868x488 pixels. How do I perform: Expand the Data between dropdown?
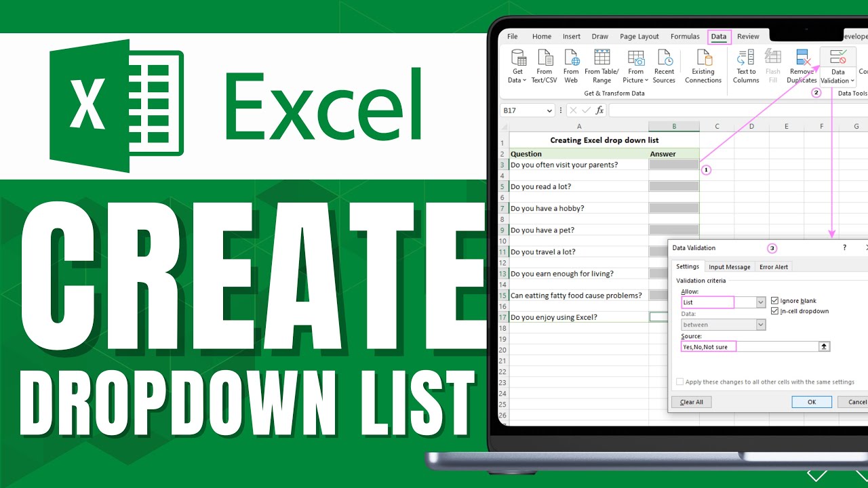tap(761, 325)
